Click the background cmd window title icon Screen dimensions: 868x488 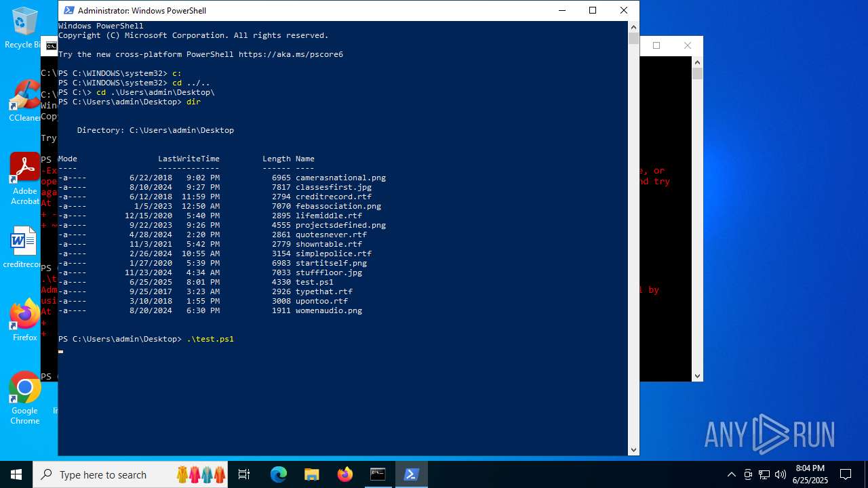click(x=51, y=46)
